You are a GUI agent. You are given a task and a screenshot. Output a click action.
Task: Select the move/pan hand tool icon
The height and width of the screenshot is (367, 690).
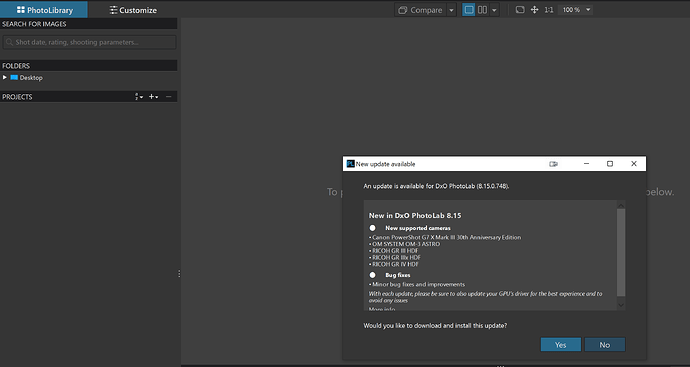(534, 10)
